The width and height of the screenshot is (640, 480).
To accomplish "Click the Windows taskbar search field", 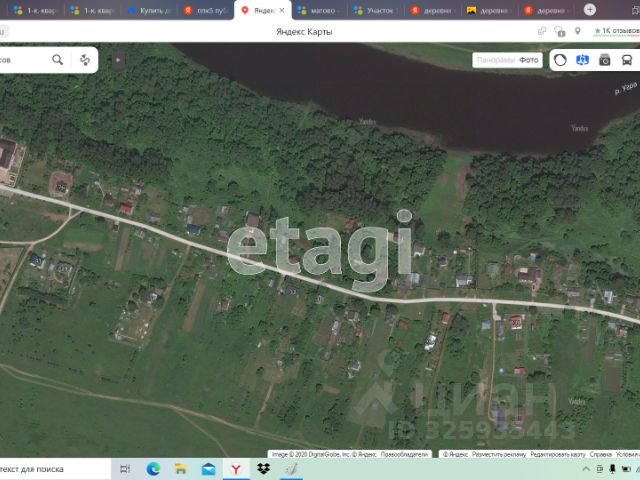I will pos(55,469).
